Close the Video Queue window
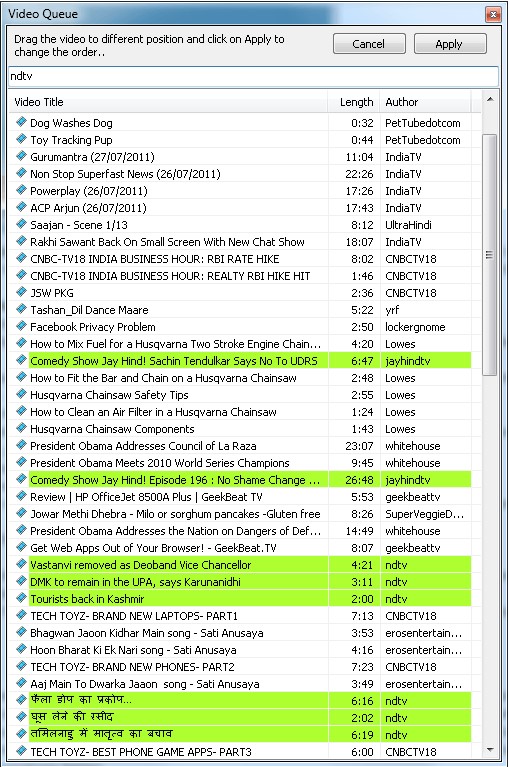This screenshot has height=767, width=508. 493,14
